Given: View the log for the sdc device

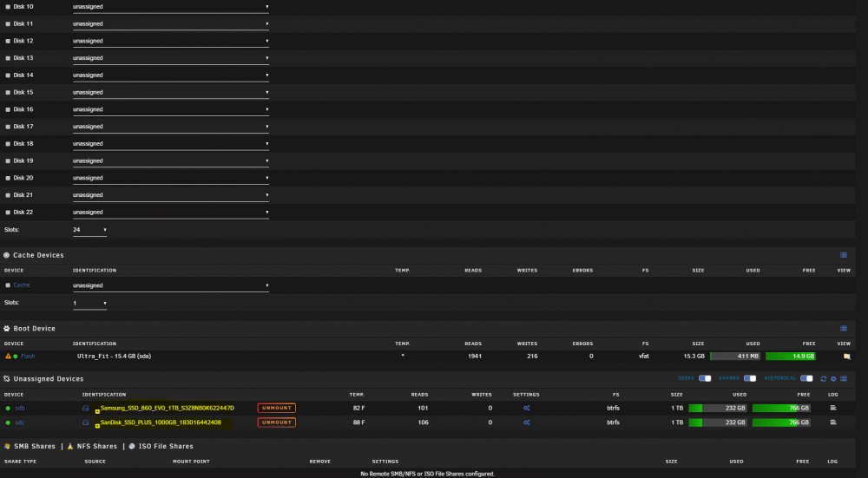Looking at the screenshot, I should [x=833, y=422].
